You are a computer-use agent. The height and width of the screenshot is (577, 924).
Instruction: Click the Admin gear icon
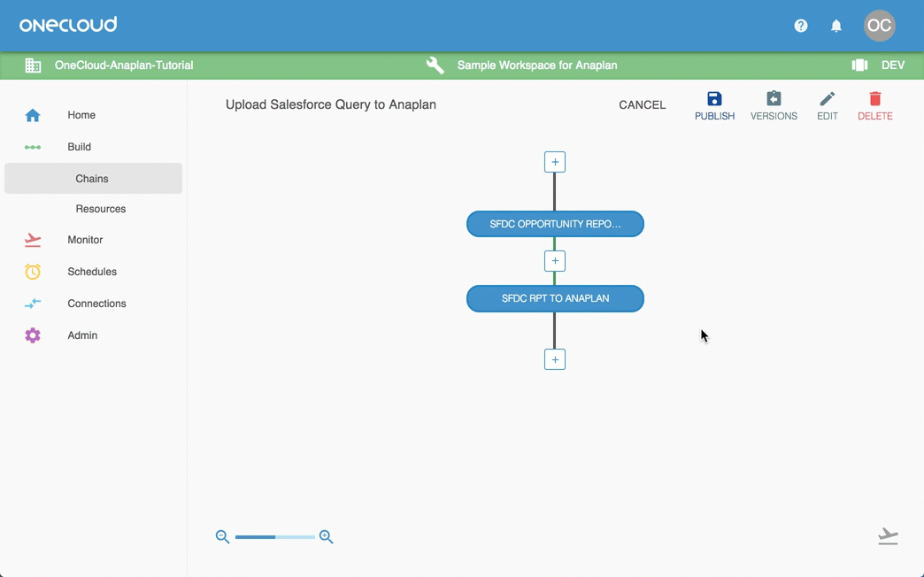pyautogui.click(x=33, y=335)
